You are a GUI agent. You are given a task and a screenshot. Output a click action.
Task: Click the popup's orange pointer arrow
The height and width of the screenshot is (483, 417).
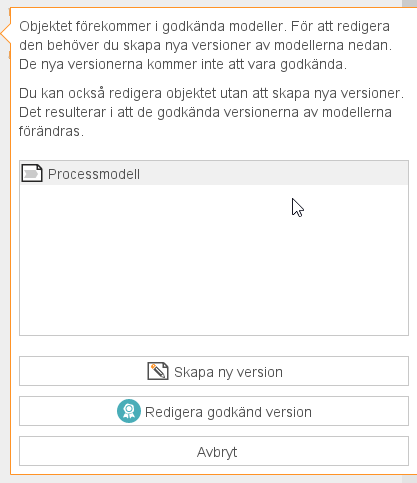(x=6, y=34)
